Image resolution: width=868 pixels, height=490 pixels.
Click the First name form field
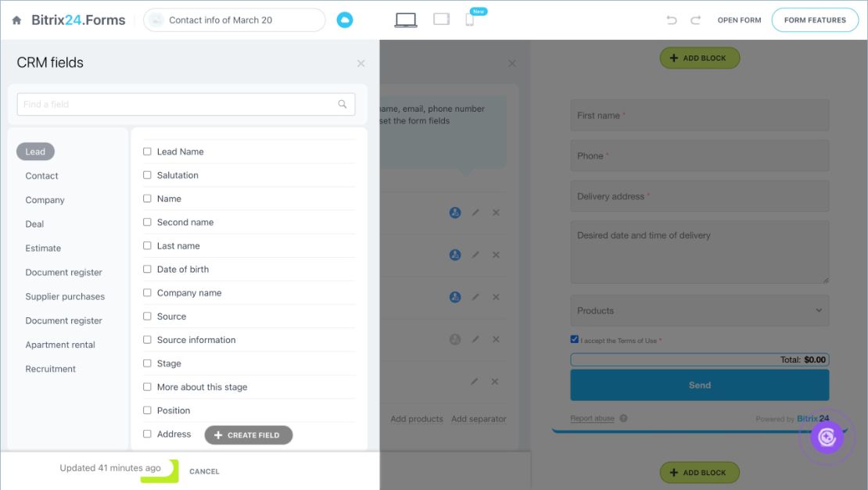click(x=700, y=116)
